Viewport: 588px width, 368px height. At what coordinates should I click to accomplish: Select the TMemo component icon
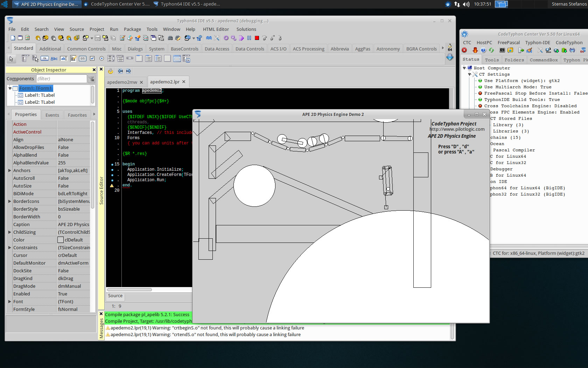click(73, 59)
